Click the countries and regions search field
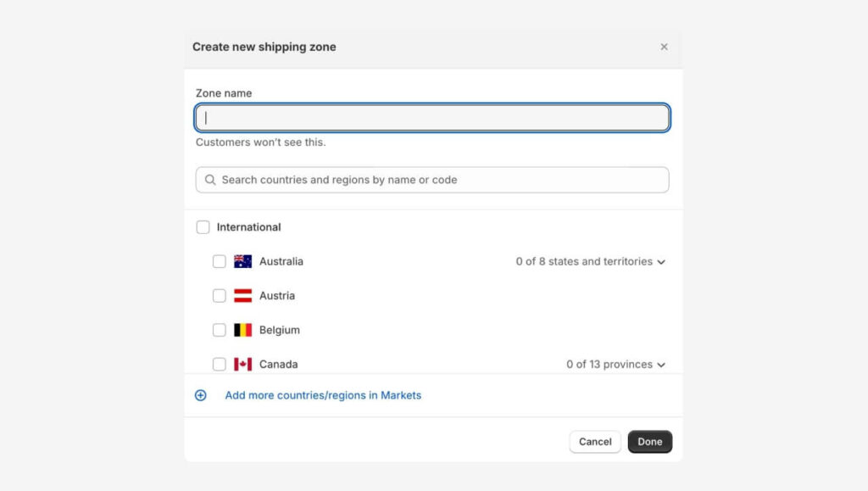868x491 pixels. click(432, 179)
